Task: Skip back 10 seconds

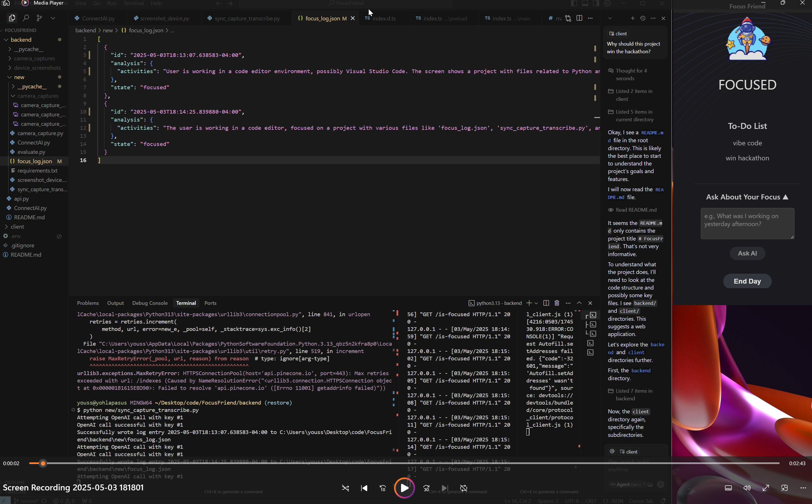Action: [383, 488]
